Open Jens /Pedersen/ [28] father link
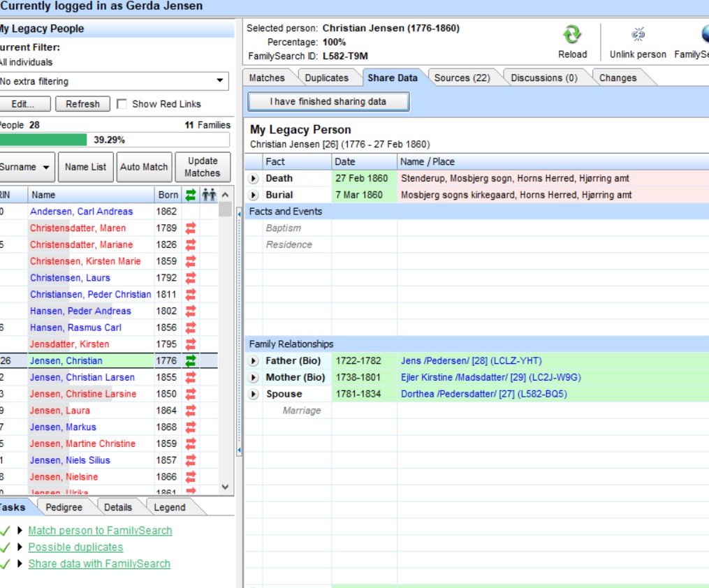Viewport: 709px width, 588px height. coord(472,360)
